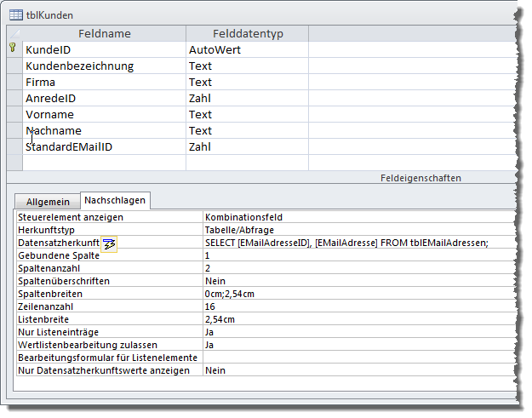Screen dimensions: 532x418
Task: Click the Nur Listeneinträge value Ja
Action: [358, 332]
